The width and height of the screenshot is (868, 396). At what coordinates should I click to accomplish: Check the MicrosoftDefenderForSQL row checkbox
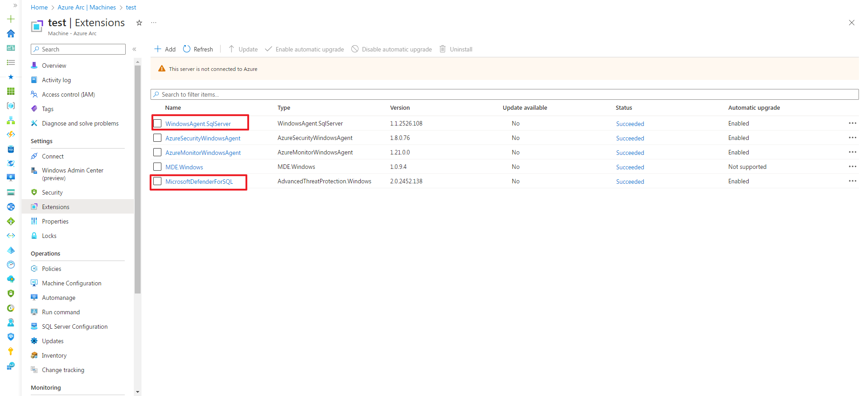157,181
